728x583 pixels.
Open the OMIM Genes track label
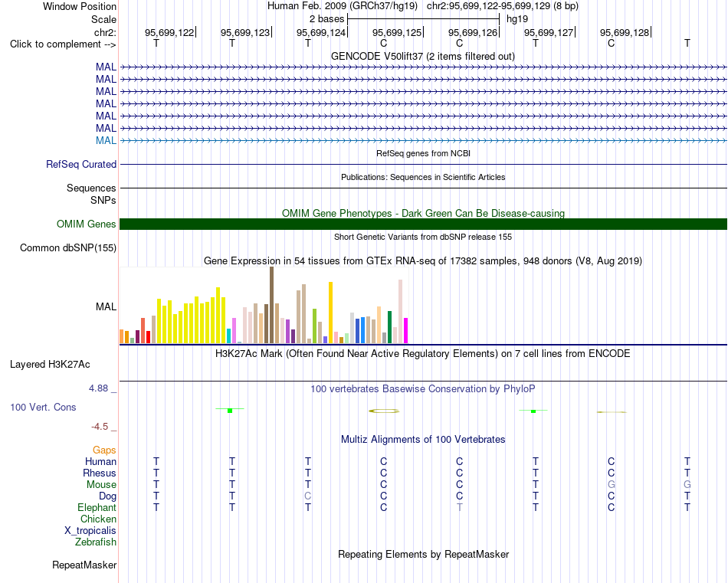coord(87,224)
